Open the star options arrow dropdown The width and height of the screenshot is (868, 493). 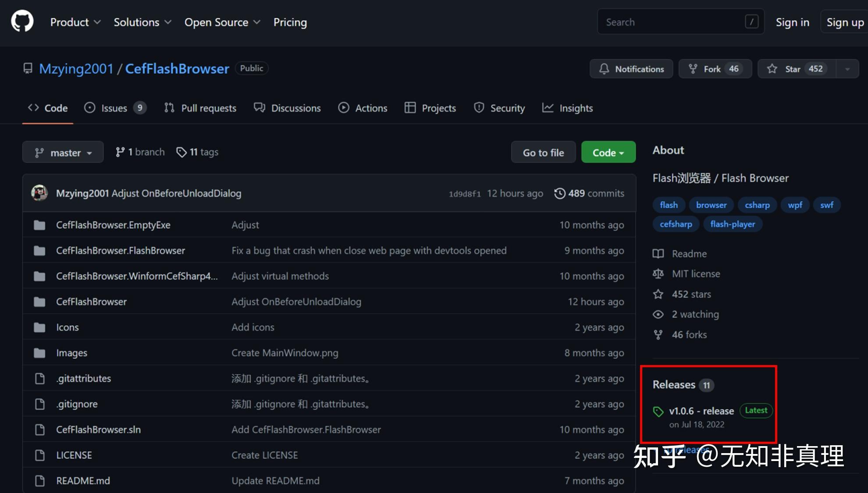click(846, 69)
